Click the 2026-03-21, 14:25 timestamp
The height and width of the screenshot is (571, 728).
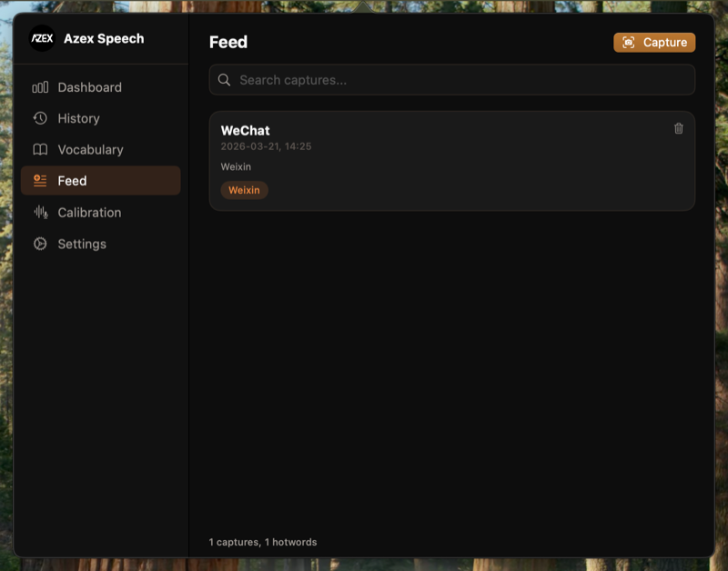[266, 146]
